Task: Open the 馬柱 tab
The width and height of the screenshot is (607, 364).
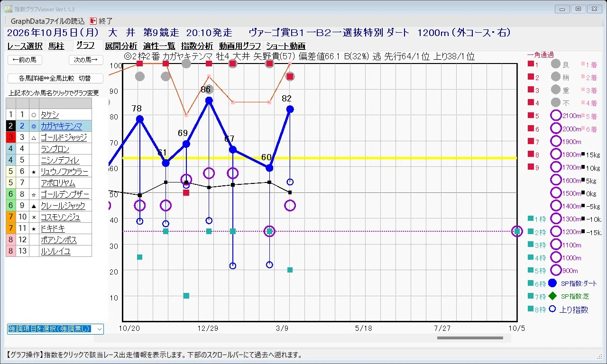Action: tap(56, 46)
